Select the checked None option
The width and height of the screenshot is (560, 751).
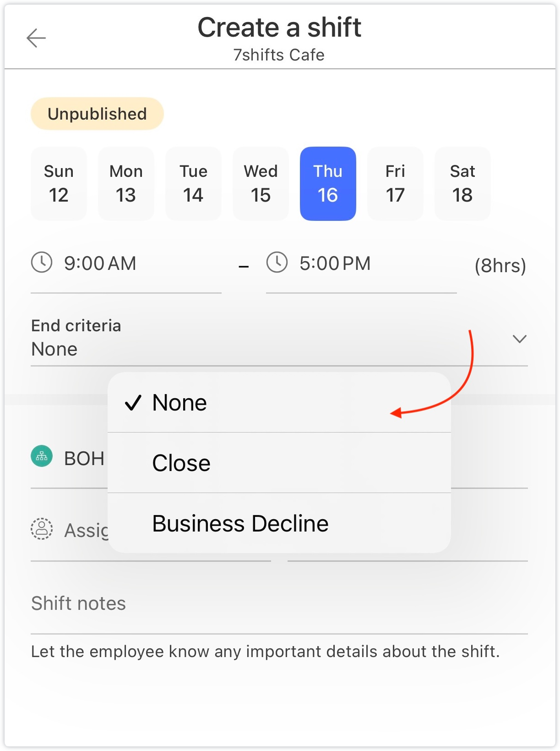coord(279,402)
